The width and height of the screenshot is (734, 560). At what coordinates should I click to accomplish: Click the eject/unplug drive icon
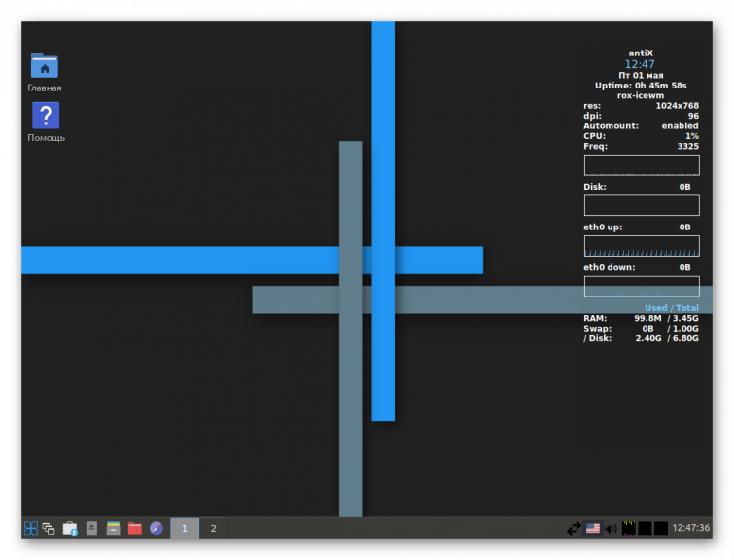[92, 528]
